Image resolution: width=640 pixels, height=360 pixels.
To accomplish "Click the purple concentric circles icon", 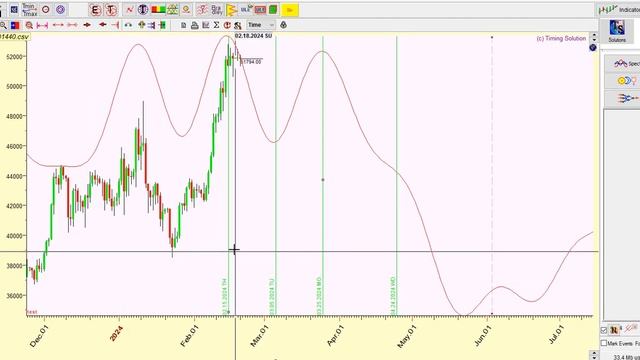I will pos(60,9).
